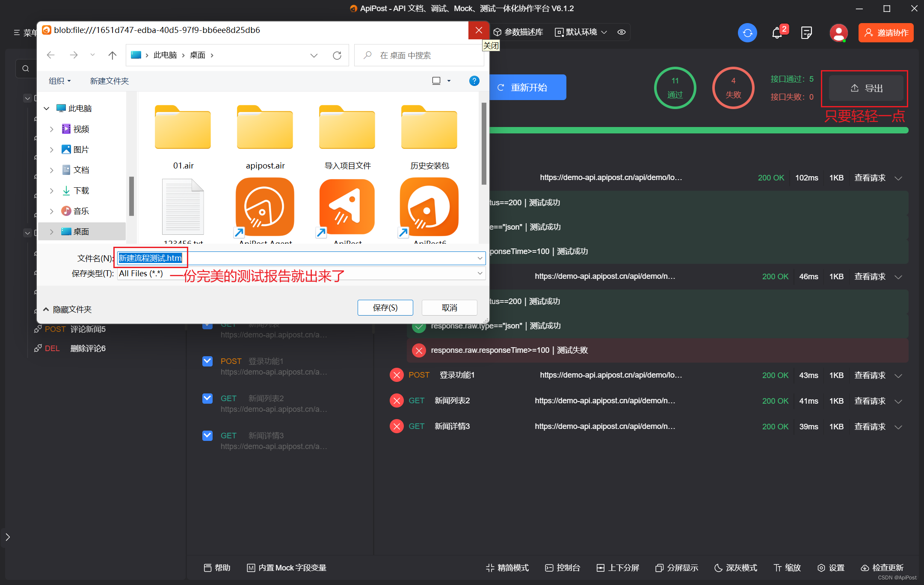Toggle the environment eye preview icon
This screenshot has width=924, height=585.
[x=622, y=32]
